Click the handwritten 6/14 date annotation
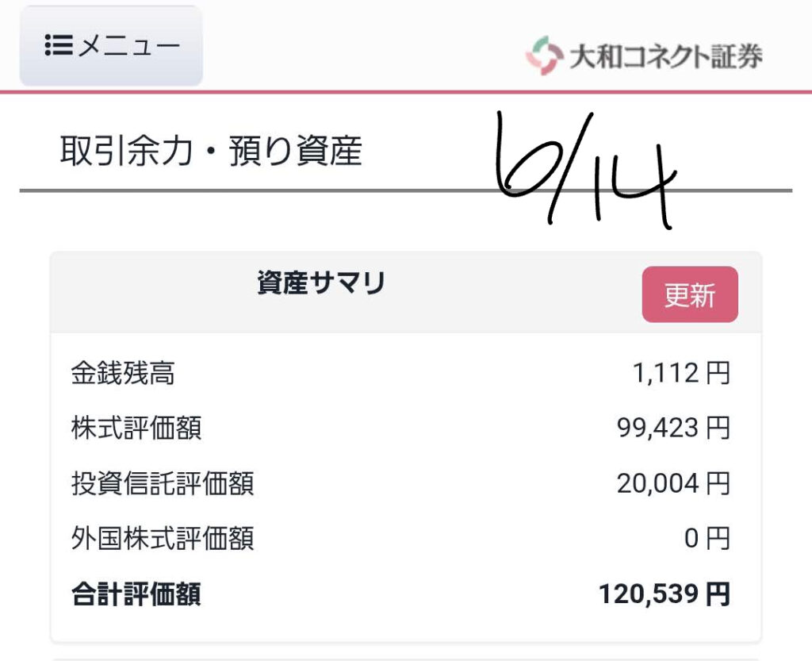The width and height of the screenshot is (812, 661). coord(585,171)
